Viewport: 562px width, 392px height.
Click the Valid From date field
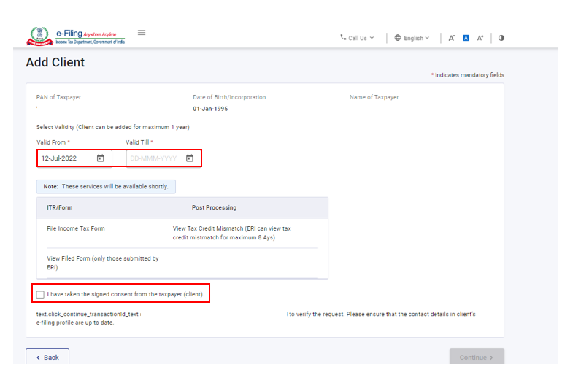(67, 158)
